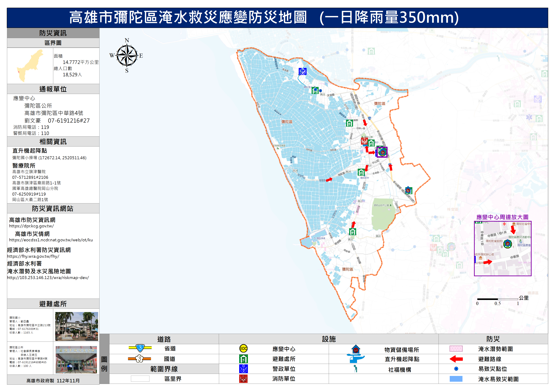Image resolution: width=555 pixels, height=392 pixels.
Task: Click the 社福機構 person legend icon
Action: coord(355,369)
